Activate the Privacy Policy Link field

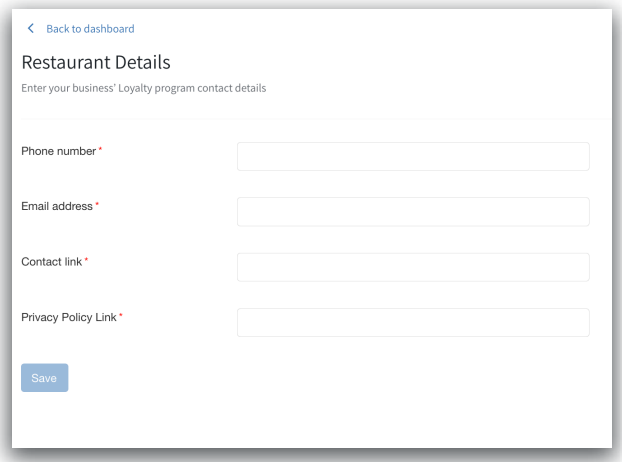pyautogui.click(x=413, y=322)
